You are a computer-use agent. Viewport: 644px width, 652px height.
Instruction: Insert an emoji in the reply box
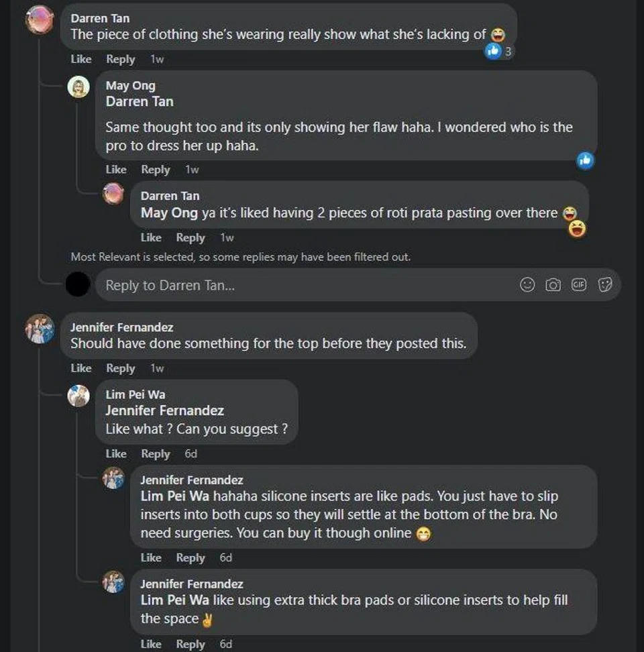[x=528, y=285]
